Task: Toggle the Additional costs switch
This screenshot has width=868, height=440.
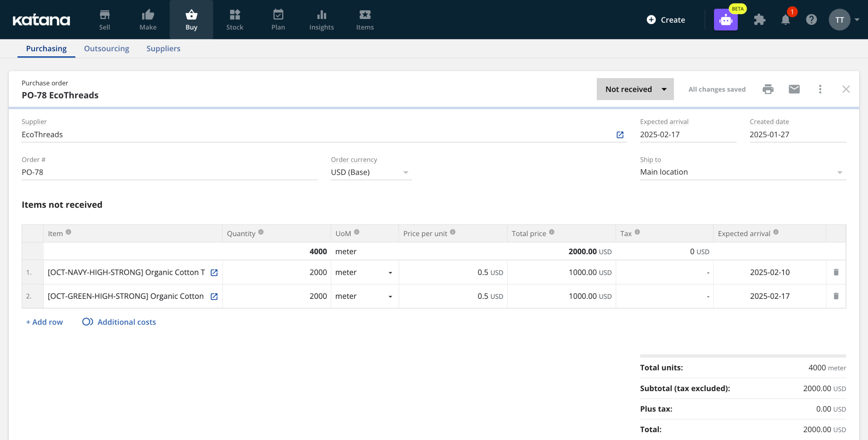Action: pos(87,322)
